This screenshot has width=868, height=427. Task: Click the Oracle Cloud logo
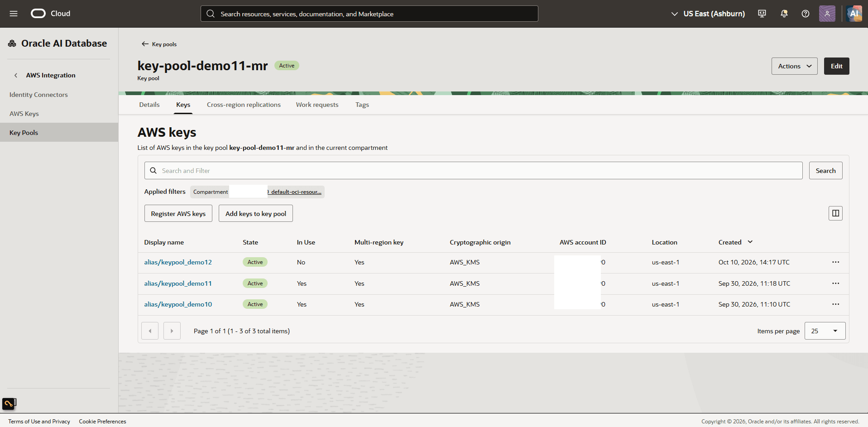pos(50,14)
